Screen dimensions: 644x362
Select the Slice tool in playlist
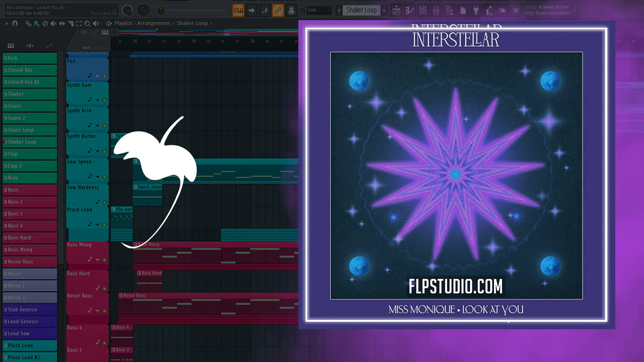pyautogui.click(x=70, y=23)
